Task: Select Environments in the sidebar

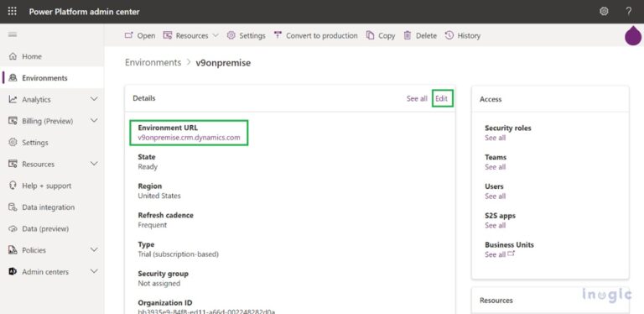Action: tap(44, 78)
